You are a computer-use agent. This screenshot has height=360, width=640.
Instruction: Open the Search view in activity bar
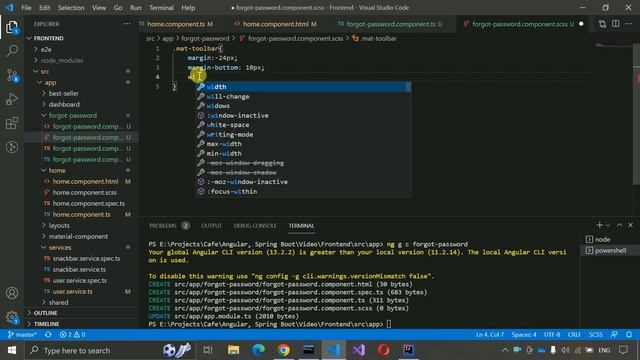pos(12,51)
